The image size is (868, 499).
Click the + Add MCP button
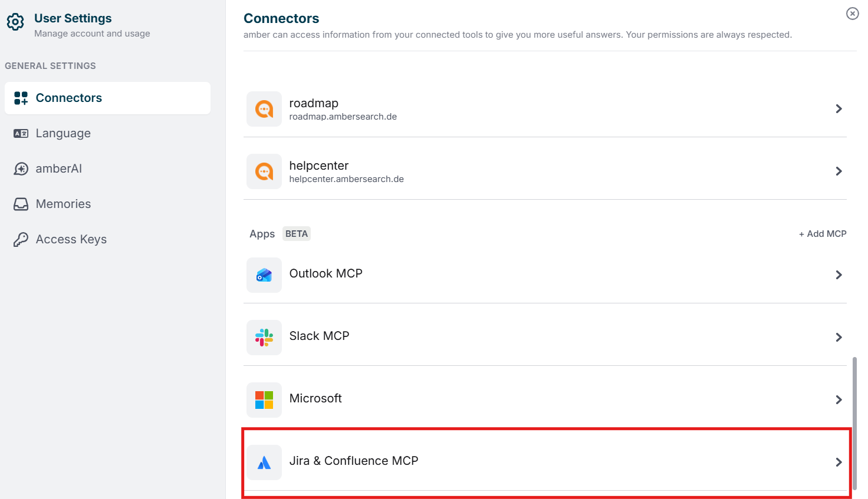(x=823, y=234)
